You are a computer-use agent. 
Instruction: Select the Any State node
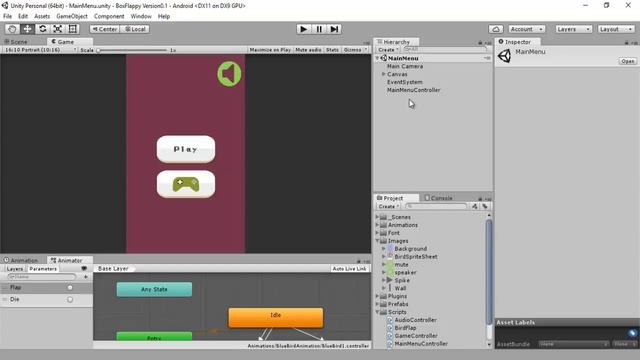point(154,289)
